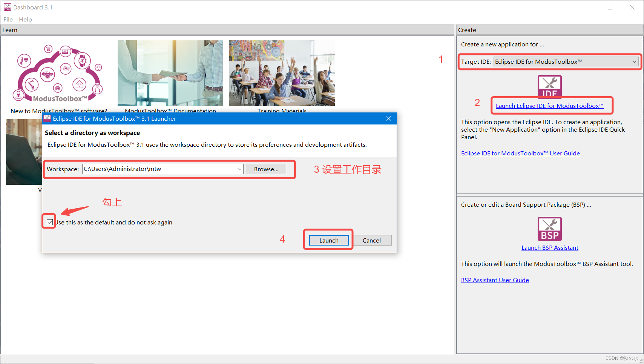Click Launch Eclipse IDE for ModusToolbox link

[549, 106]
